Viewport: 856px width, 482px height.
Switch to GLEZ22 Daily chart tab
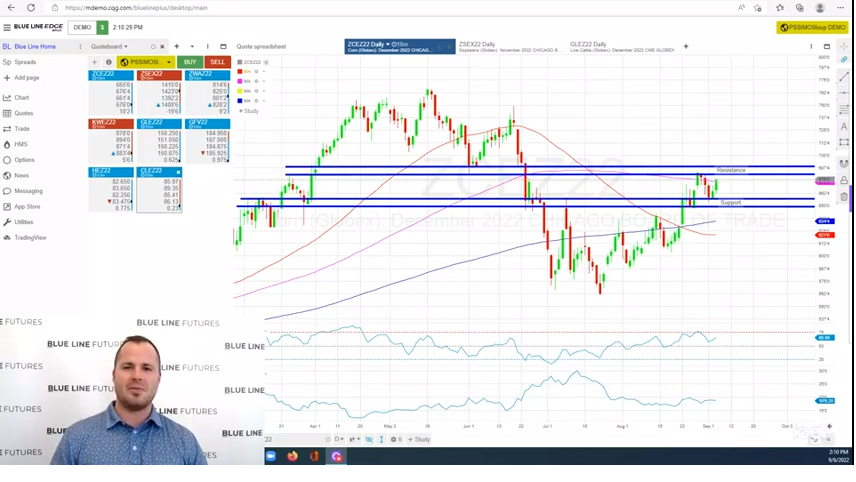point(621,46)
